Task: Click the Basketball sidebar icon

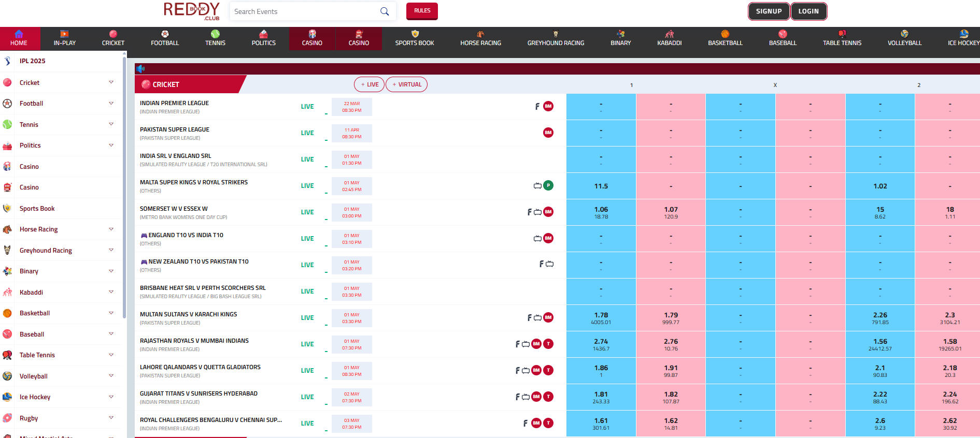Action: tap(7, 313)
